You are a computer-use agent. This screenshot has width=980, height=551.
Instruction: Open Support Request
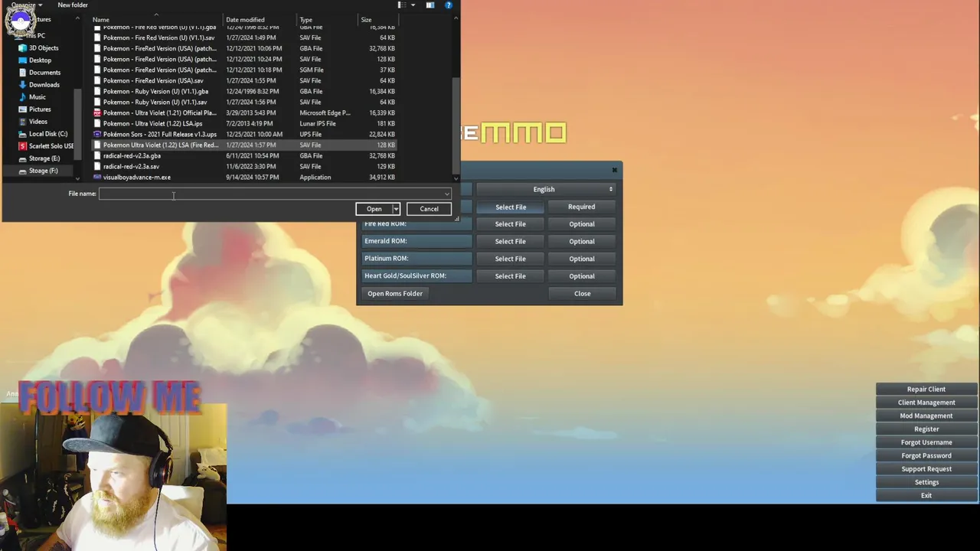coord(926,469)
